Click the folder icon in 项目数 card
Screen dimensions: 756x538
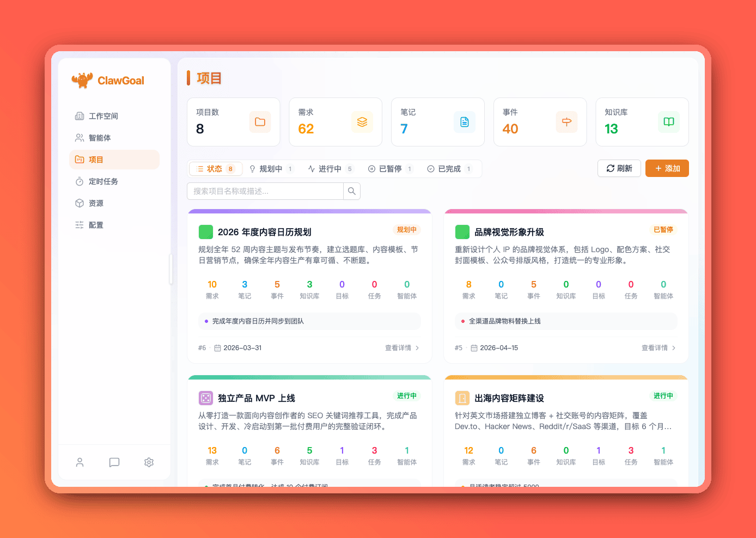coord(260,122)
